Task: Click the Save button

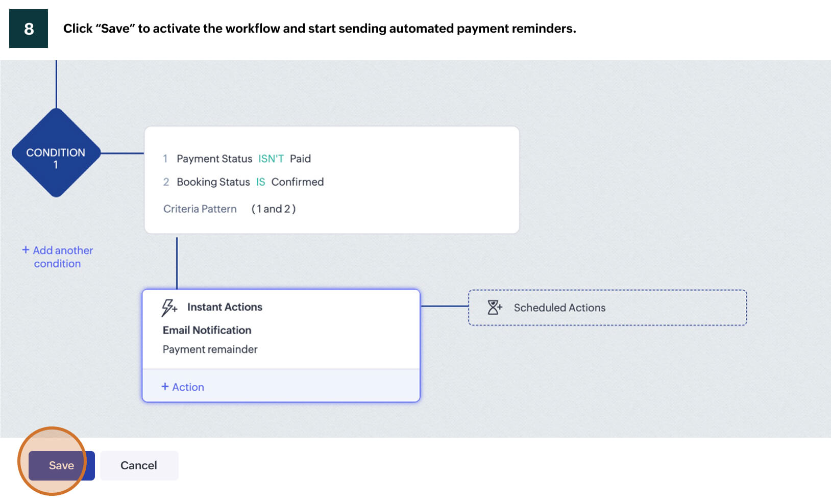Action: [61, 465]
